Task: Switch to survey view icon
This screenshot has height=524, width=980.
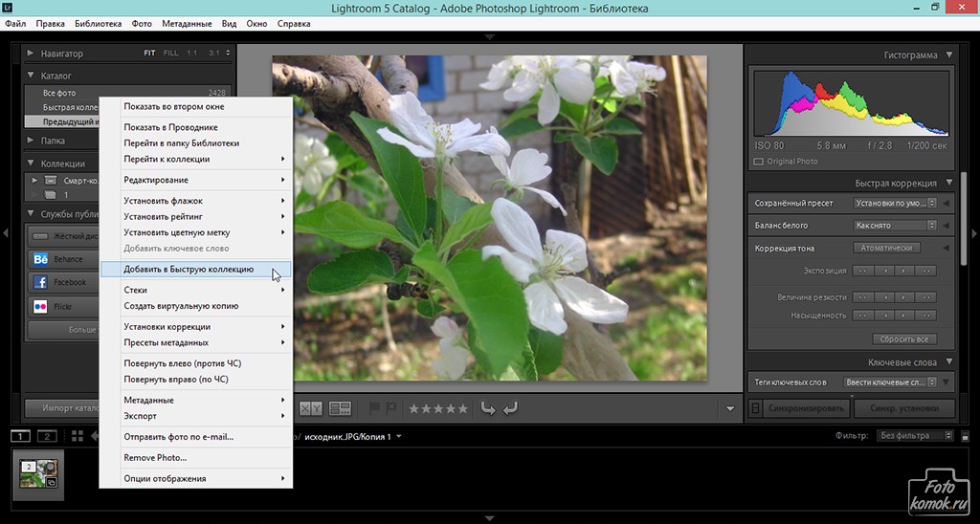Action: (340, 408)
